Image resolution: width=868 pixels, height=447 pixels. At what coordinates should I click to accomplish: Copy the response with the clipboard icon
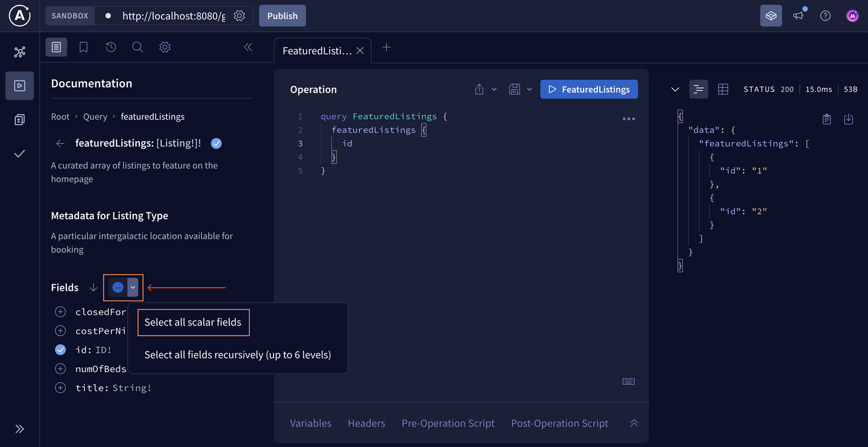click(x=826, y=119)
